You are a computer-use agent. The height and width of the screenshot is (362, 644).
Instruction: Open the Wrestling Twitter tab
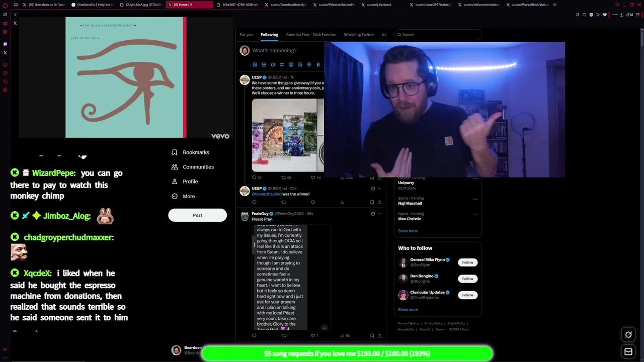click(x=359, y=35)
